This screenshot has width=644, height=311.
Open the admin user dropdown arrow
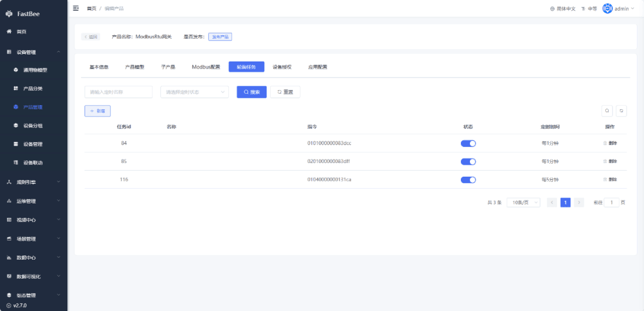633,8
